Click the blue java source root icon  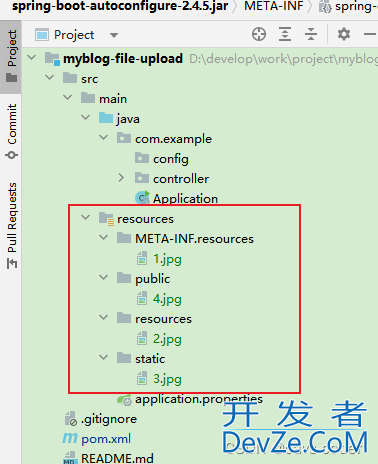click(106, 118)
